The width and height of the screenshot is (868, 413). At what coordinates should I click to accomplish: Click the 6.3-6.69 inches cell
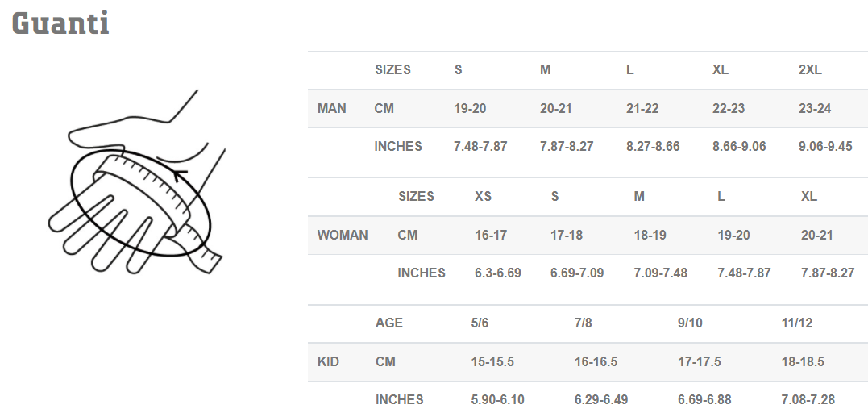point(498,273)
